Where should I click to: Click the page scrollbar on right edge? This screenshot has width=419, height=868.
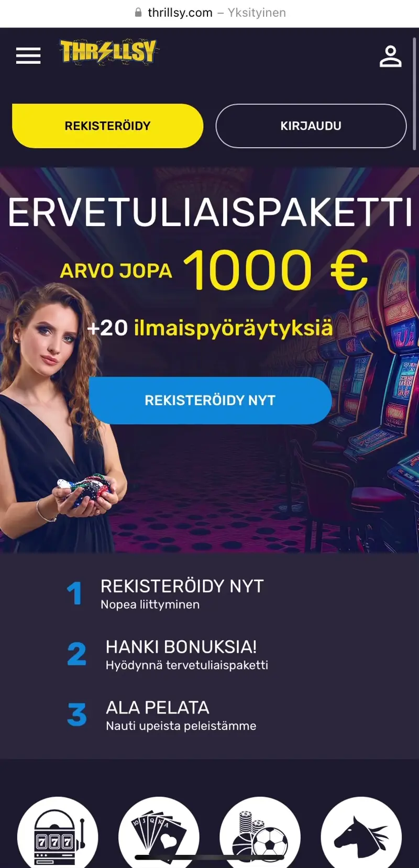[414, 89]
